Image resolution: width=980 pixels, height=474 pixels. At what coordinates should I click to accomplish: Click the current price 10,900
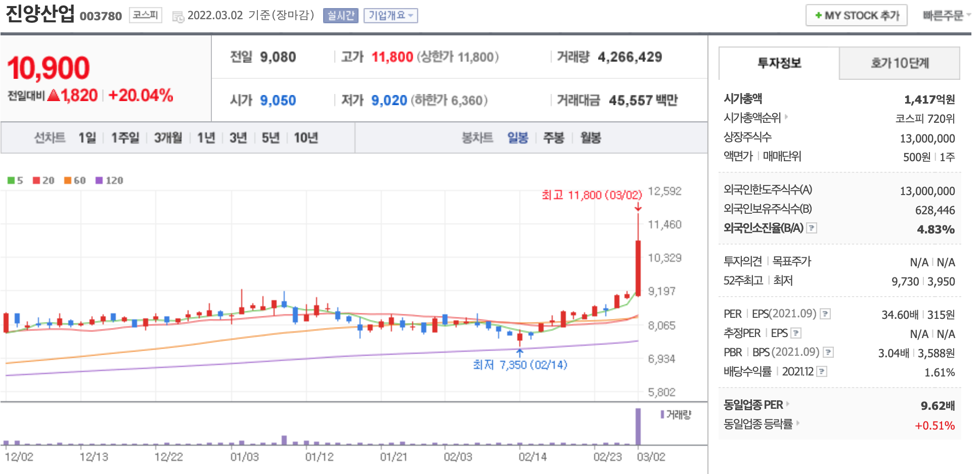pyautogui.click(x=49, y=68)
